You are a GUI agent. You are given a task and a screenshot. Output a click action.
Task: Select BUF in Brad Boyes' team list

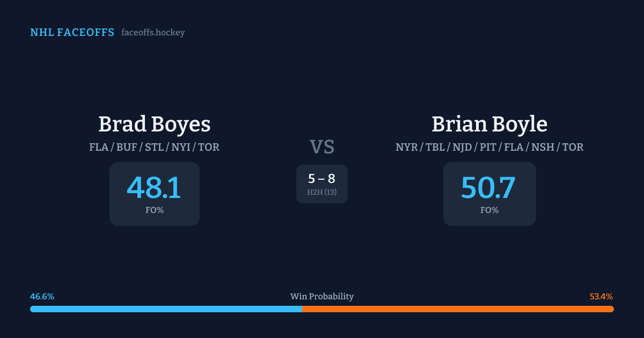click(127, 147)
